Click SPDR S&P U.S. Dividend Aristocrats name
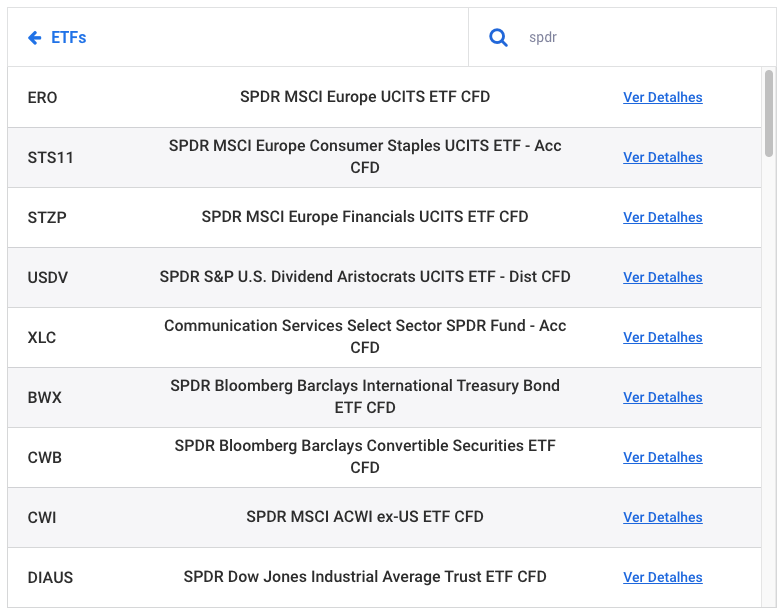 coord(365,277)
